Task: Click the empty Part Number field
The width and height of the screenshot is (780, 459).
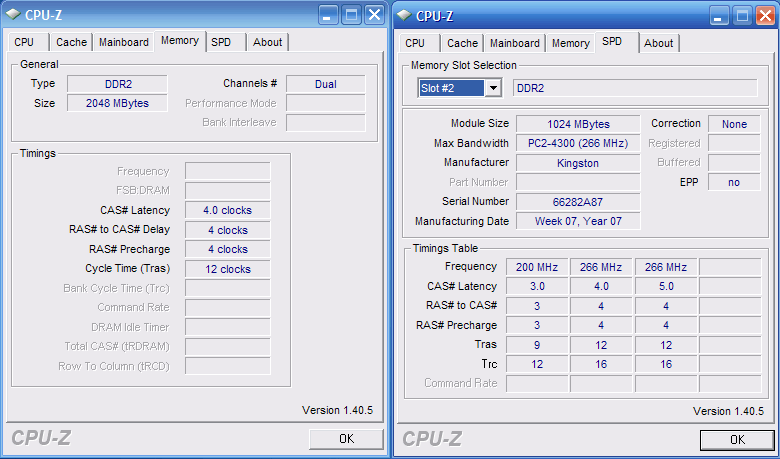Action: 578,182
